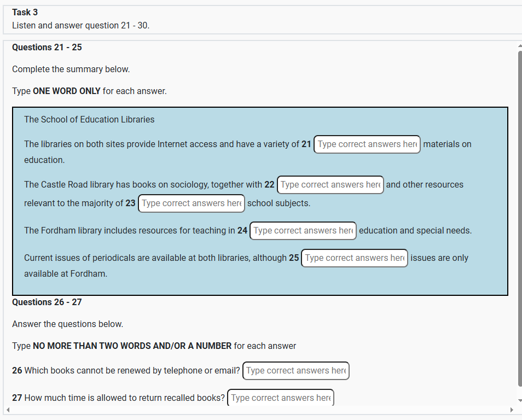The image size is (522, 420).
Task: Click 'The School of Education Libraries' title
Action: tap(89, 120)
